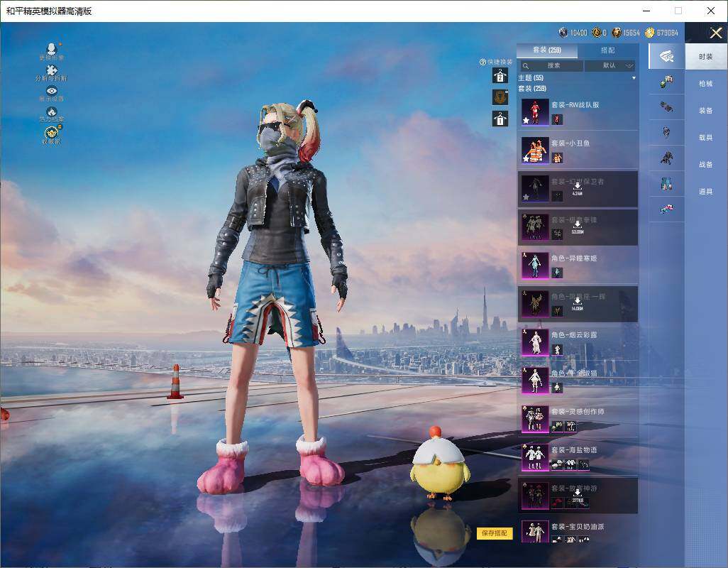The image size is (728, 568).
Task: Expand the 主题 (55) section arrow
Action: [634, 78]
